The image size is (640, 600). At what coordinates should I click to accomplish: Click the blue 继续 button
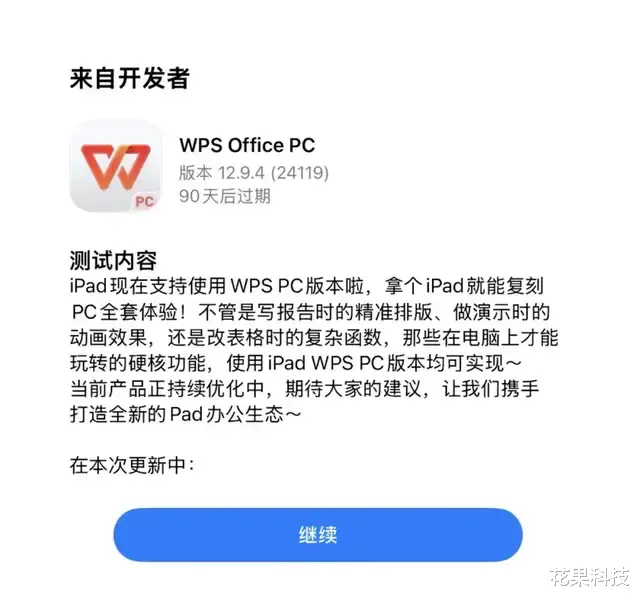(318, 535)
